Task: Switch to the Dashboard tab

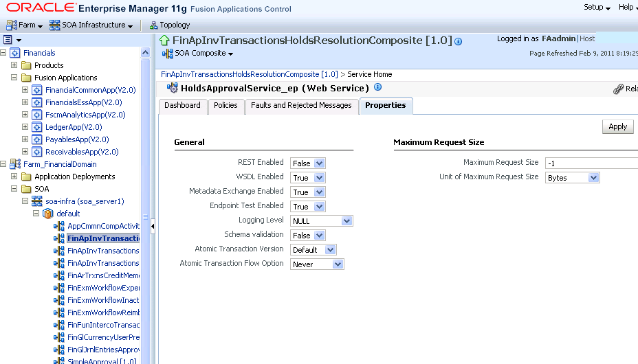Action: coord(183,106)
